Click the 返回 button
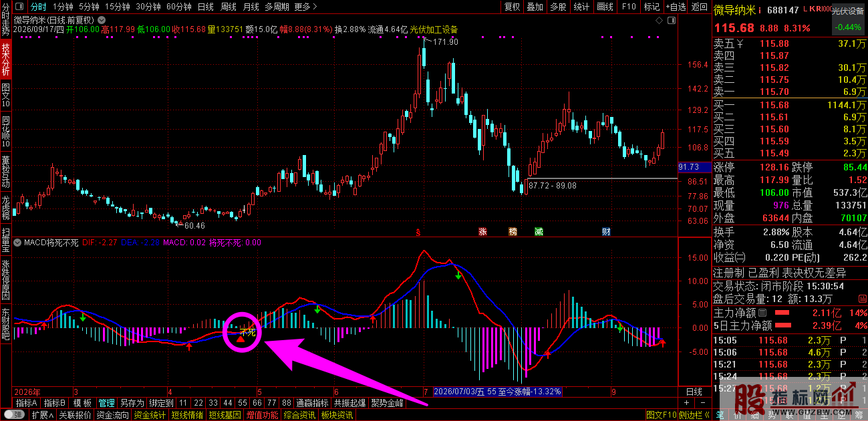This screenshot has width=868, height=421. [699, 7]
